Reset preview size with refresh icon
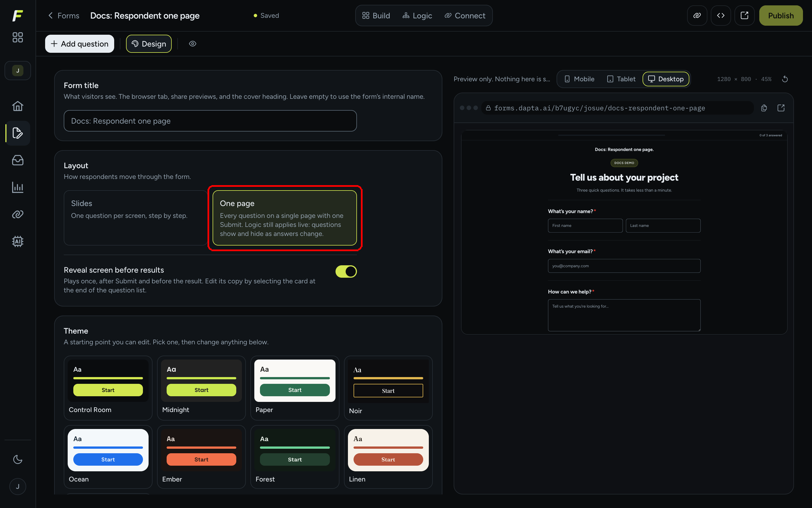This screenshot has width=812, height=508. (785, 79)
